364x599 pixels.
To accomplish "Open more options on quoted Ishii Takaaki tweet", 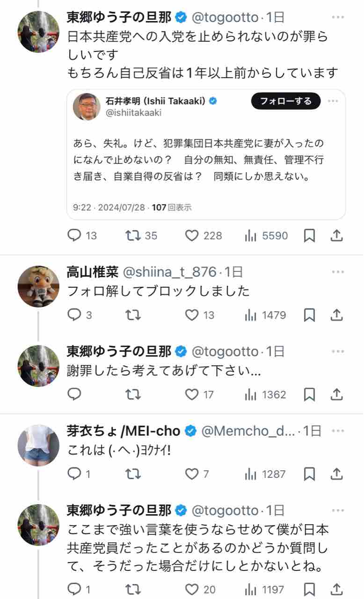I will point(333,101).
